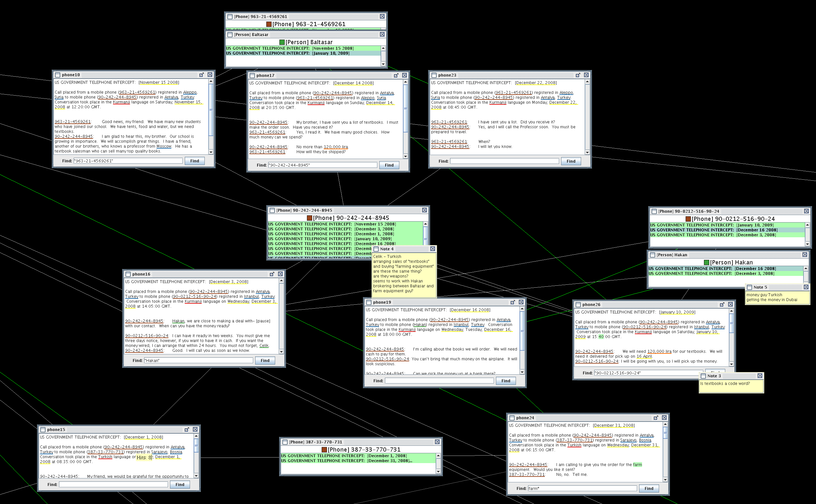Image resolution: width=816 pixels, height=504 pixels.
Task: Click brown swatch beside [Phone] 387-33-770-731 heading
Action: pyautogui.click(x=324, y=450)
